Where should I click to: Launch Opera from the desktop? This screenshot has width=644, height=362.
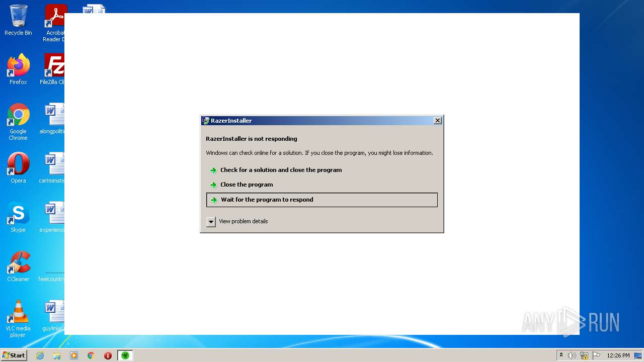pyautogui.click(x=18, y=168)
